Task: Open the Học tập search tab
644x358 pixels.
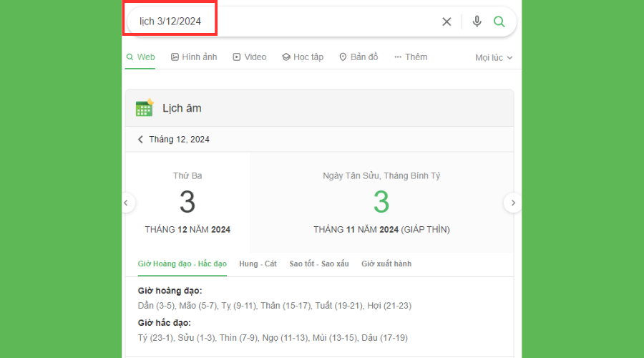Action: [303, 57]
